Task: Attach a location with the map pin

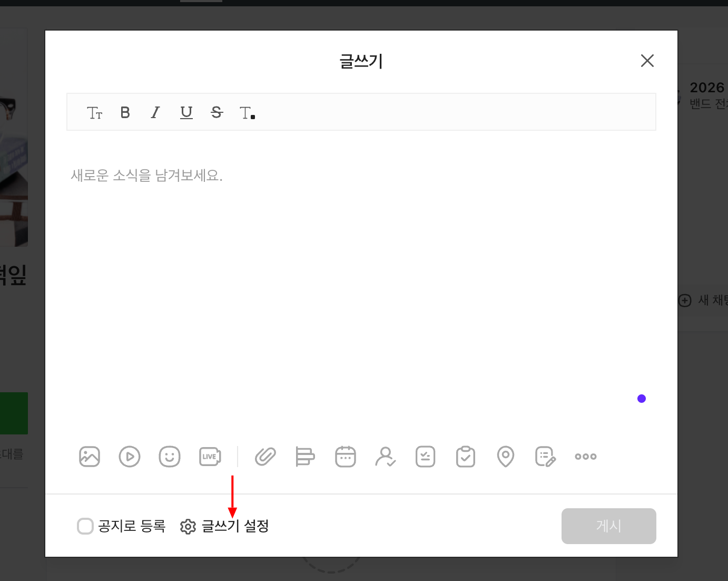Action: 506,457
